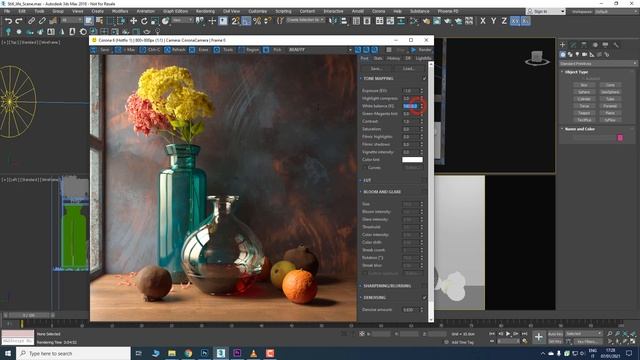Click the Mirror tool icon
Image resolution: width=640 pixels, height=360 pixels.
[x=333, y=20]
